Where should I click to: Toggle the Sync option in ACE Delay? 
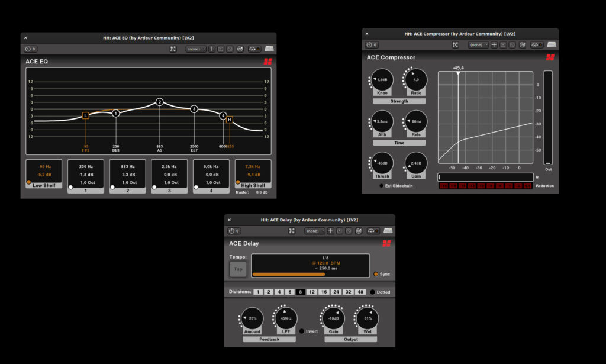tap(376, 274)
